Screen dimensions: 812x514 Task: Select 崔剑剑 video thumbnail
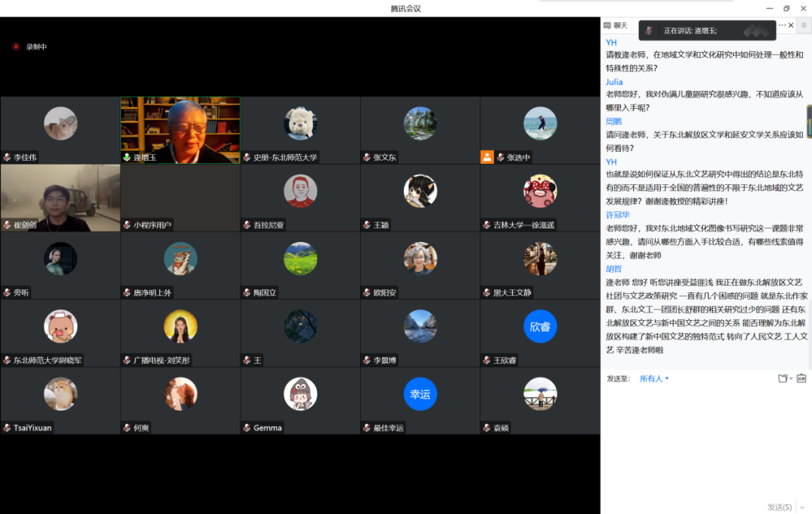click(x=60, y=198)
